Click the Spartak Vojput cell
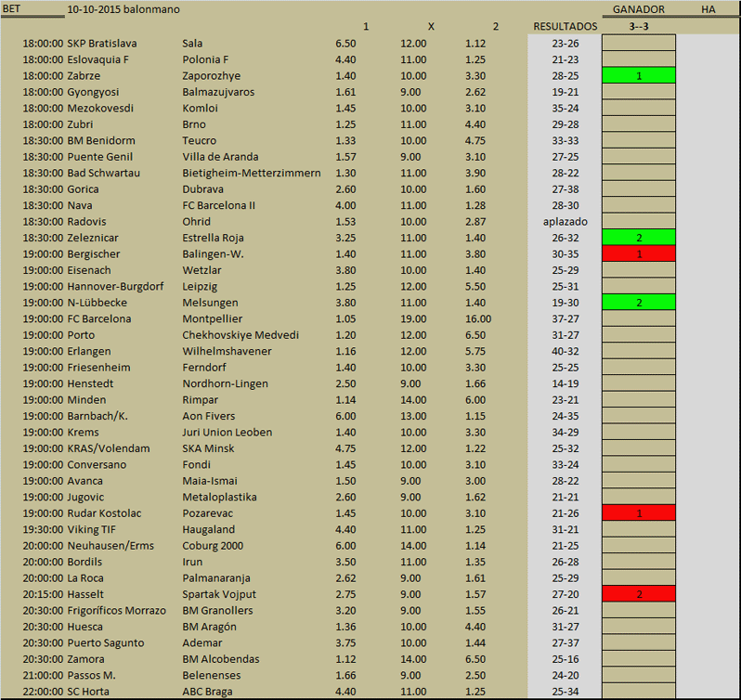Image resolution: width=741 pixels, height=700 pixels. (x=219, y=594)
